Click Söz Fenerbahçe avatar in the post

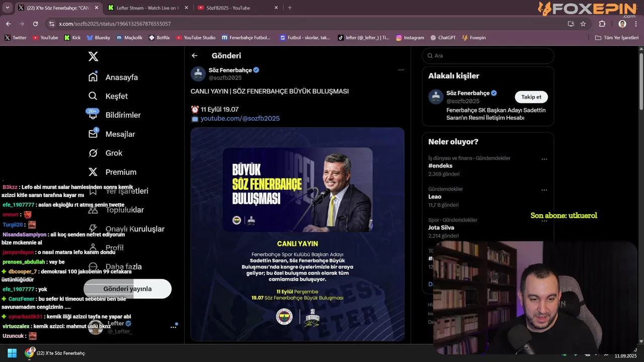pyautogui.click(x=198, y=74)
